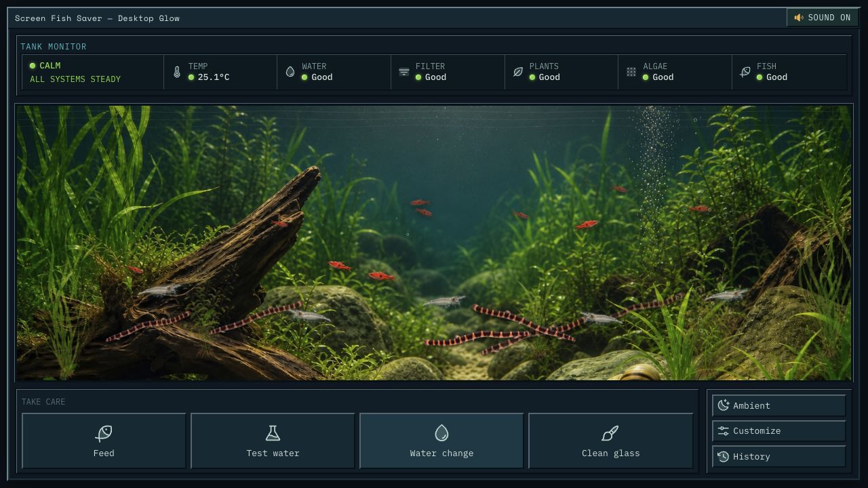Click the Good value under WATER
Screen dimensions: 868x488
pos(322,77)
